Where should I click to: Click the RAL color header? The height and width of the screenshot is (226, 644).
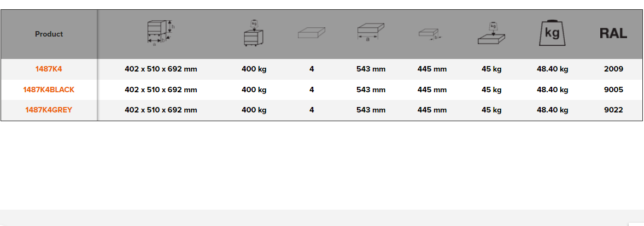coord(613,34)
